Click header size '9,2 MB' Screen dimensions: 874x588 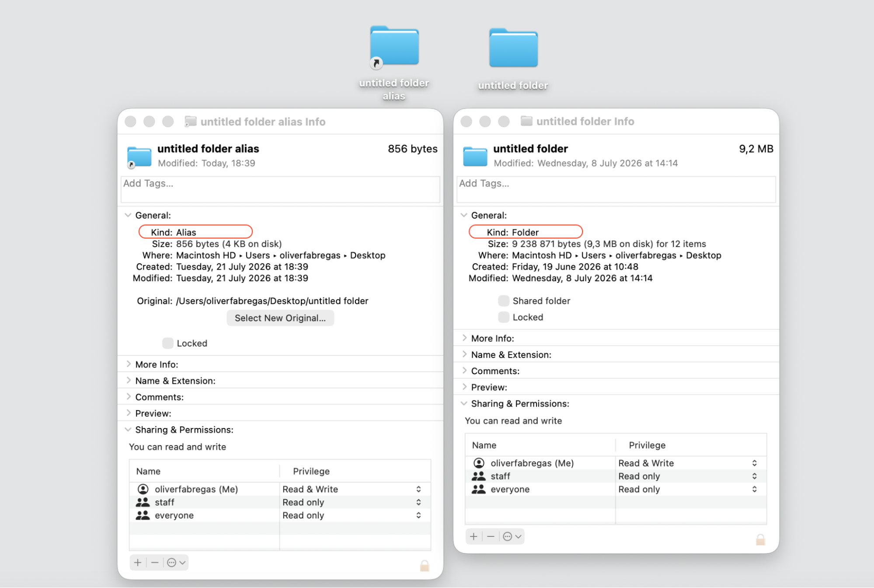coord(756,149)
